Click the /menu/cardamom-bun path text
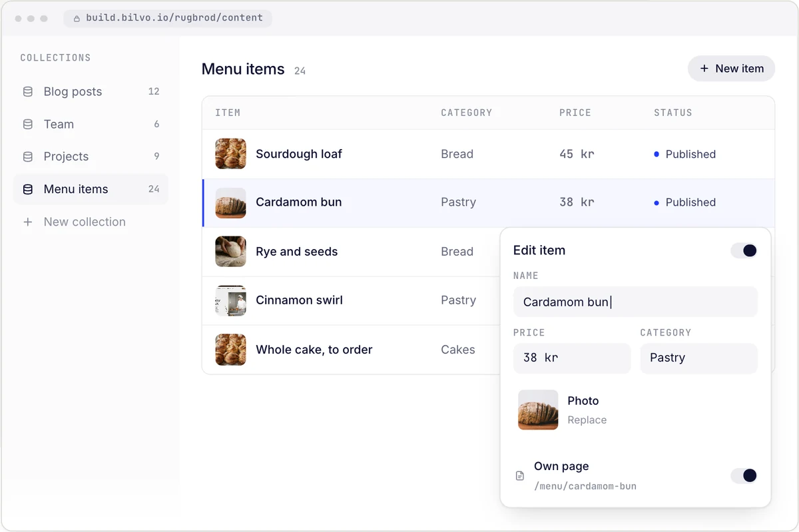Viewport: 799px width, 532px height. [x=585, y=487]
